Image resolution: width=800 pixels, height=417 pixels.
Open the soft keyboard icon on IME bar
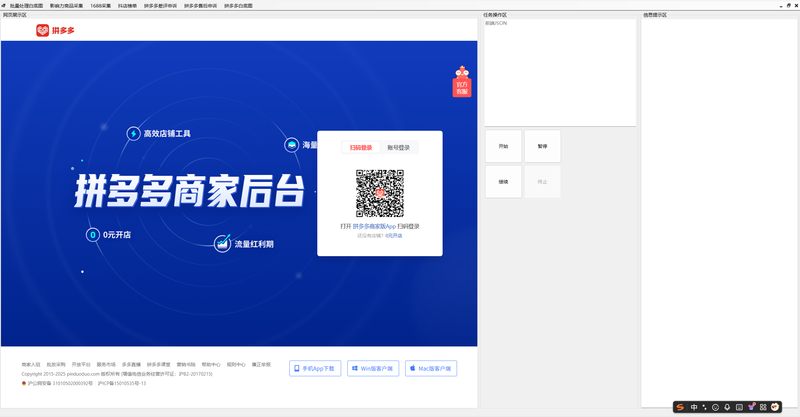(x=739, y=407)
